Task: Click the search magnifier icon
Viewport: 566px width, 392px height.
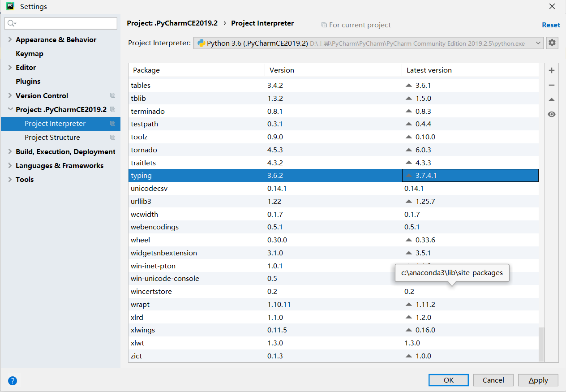Action: coord(12,23)
